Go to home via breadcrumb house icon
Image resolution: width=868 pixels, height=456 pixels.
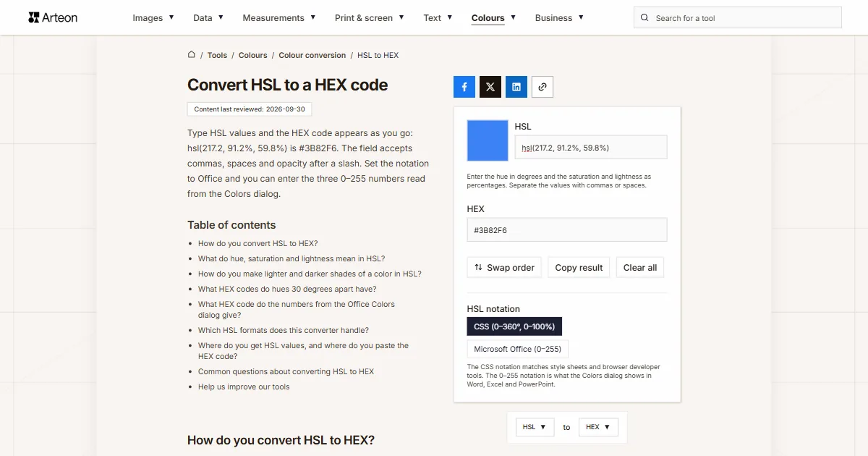pos(192,54)
